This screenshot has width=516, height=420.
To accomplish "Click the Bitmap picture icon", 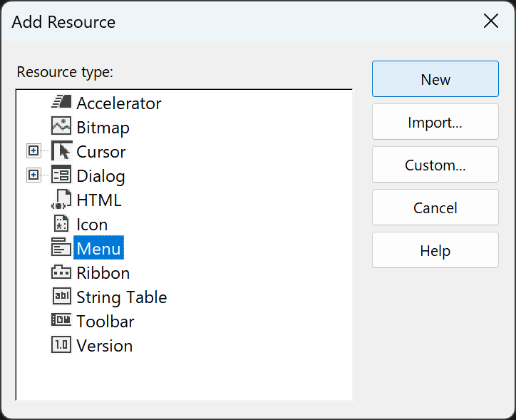I will click(61, 127).
